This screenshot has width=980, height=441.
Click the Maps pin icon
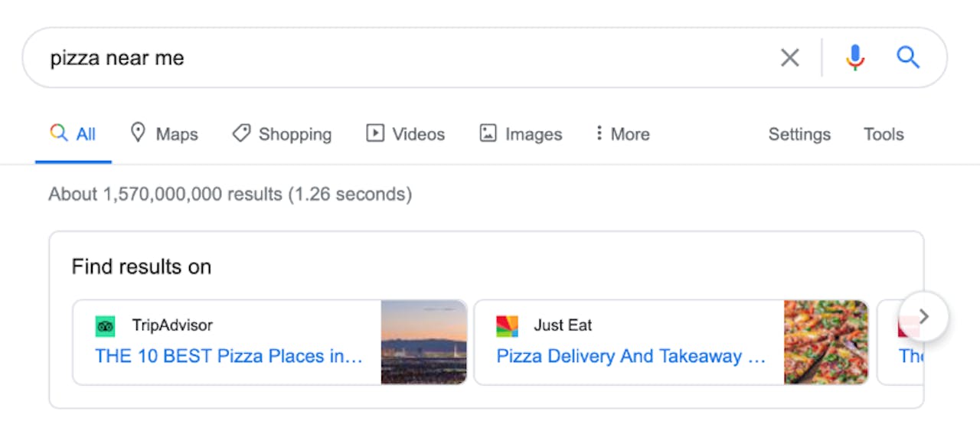[x=138, y=133]
